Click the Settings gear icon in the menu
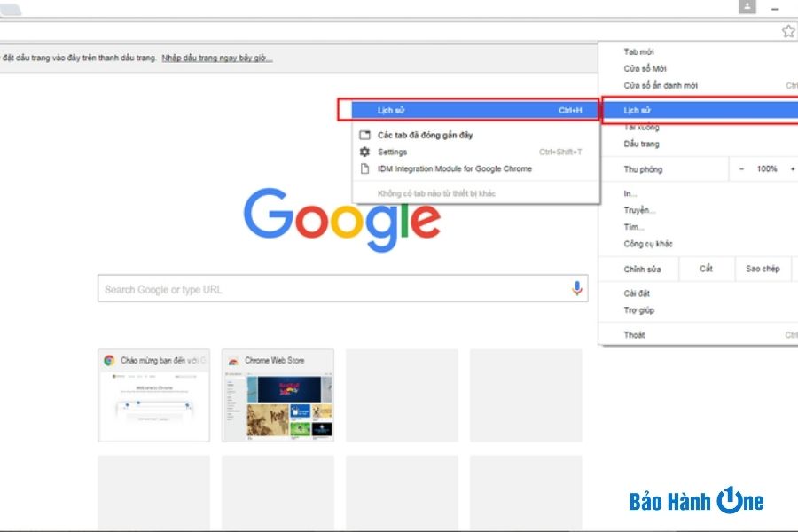Image resolution: width=798 pixels, height=532 pixels. click(x=364, y=152)
